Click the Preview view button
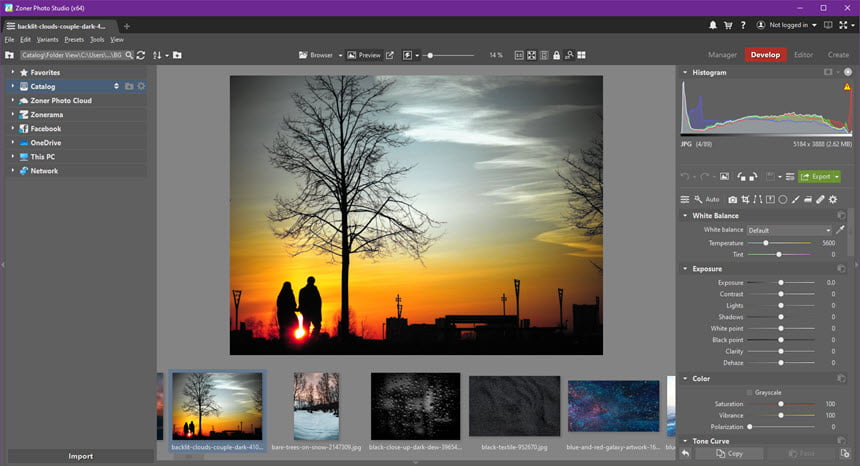This screenshot has width=860, height=466. (x=364, y=55)
